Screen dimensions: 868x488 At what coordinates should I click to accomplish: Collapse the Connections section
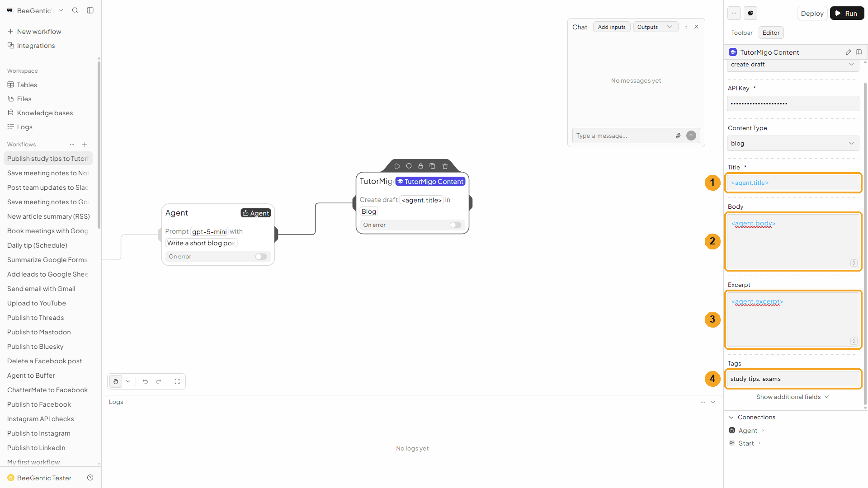coord(752,417)
